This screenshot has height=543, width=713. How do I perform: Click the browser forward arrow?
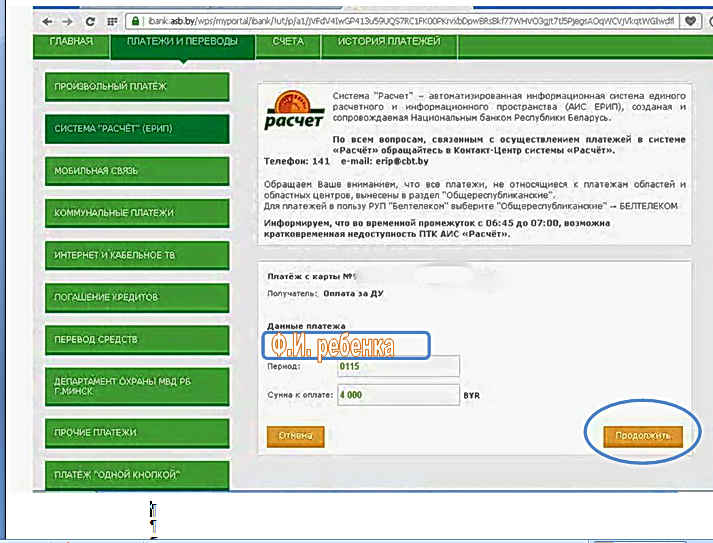tap(68, 21)
